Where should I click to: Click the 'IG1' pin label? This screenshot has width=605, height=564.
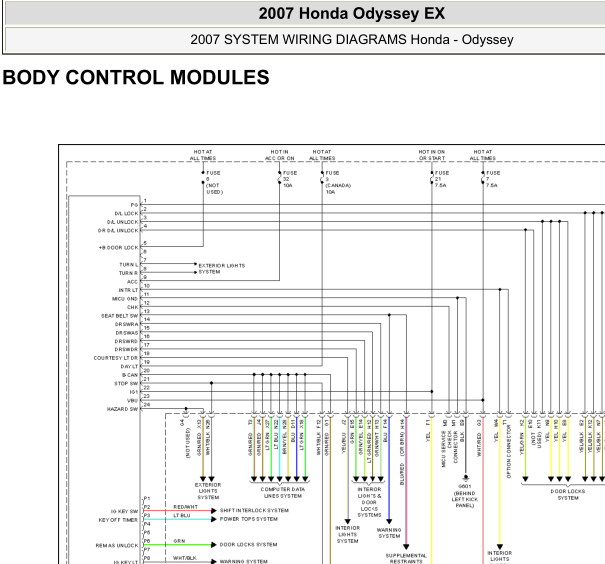(134, 392)
